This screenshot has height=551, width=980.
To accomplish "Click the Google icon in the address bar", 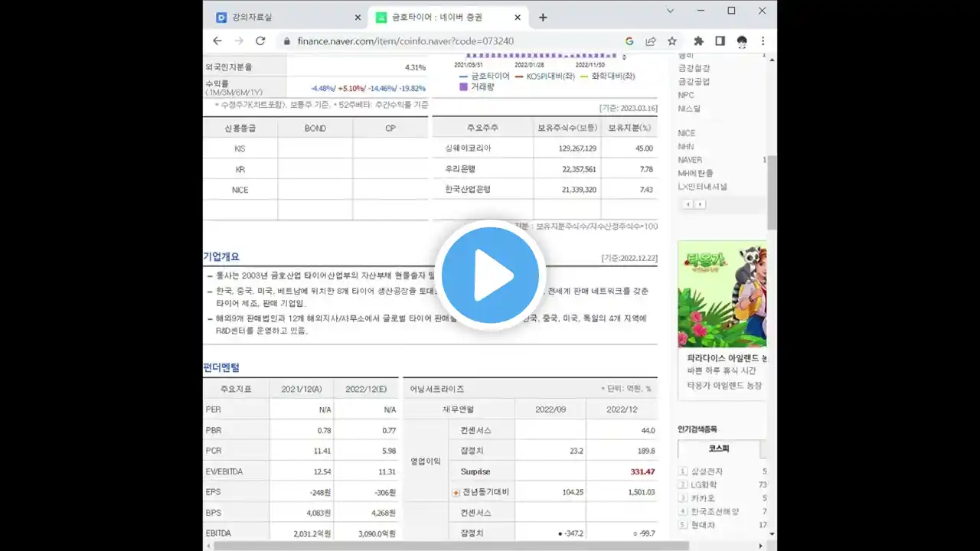I will (x=629, y=41).
